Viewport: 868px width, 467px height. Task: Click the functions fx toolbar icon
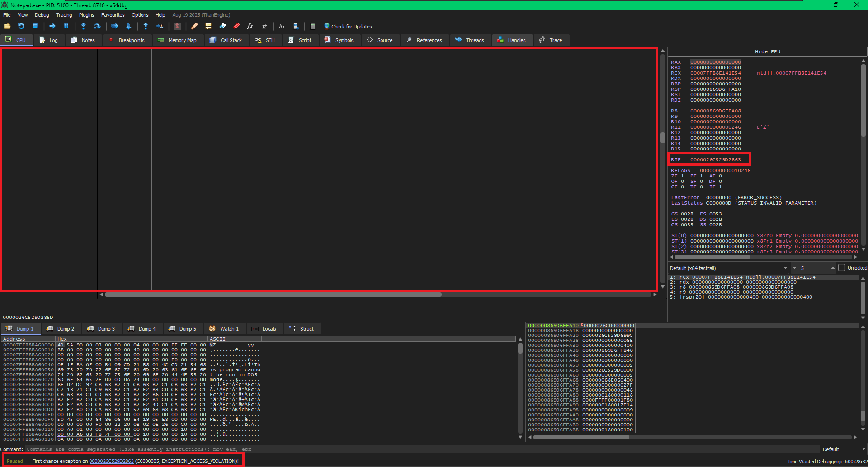[250, 26]
